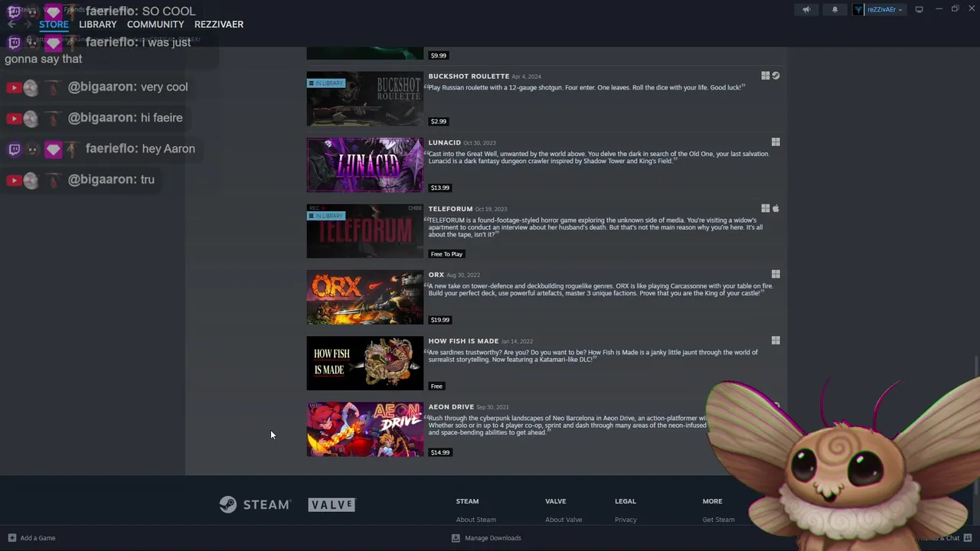The width and height of the screenshot is (980, 551).
Task: Click the $2.99 price button
Action: click(438, 121)
